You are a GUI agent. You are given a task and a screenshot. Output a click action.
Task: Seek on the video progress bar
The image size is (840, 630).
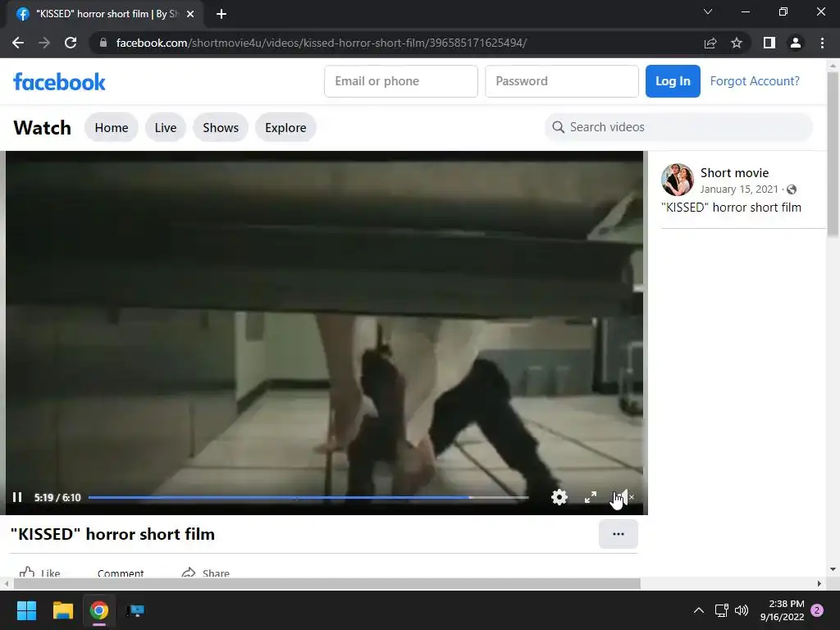pos(308,498)
